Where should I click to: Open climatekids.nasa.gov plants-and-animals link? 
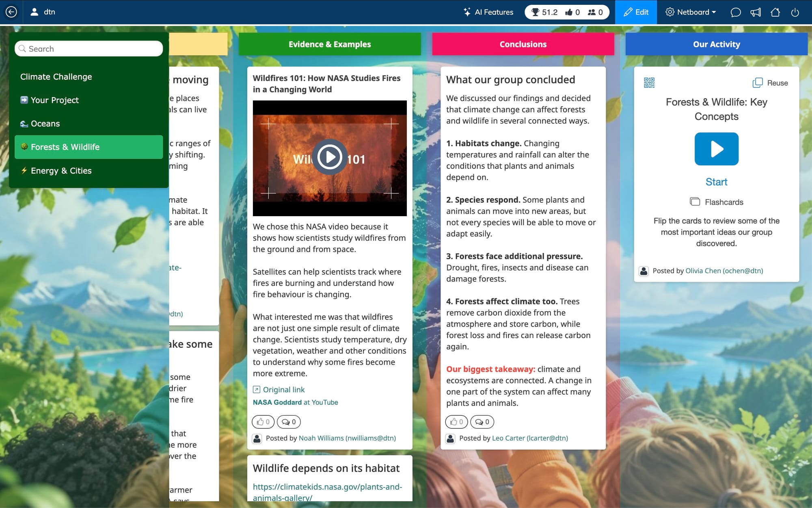coord(327,492)
